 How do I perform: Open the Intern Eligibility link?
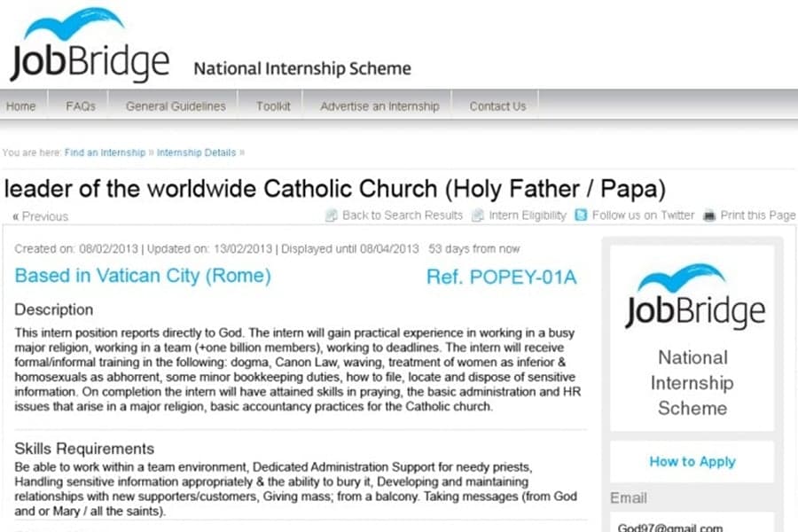[528, 215]
